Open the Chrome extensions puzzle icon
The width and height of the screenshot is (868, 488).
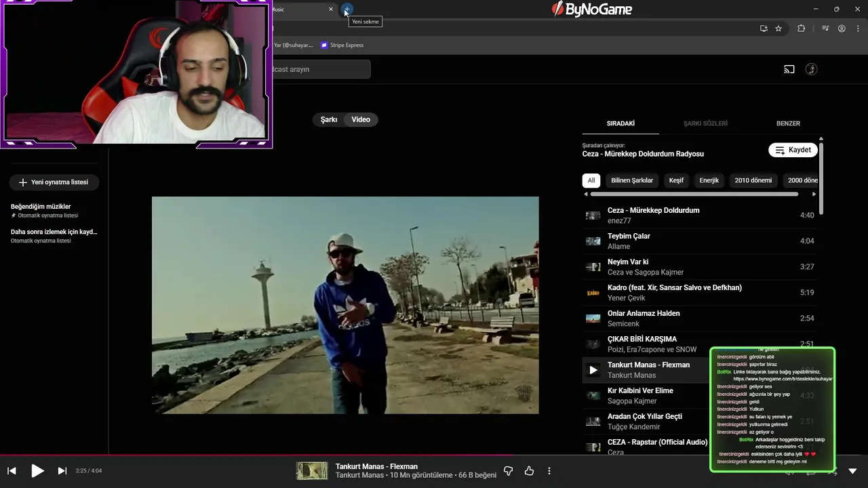coord(801,28)
